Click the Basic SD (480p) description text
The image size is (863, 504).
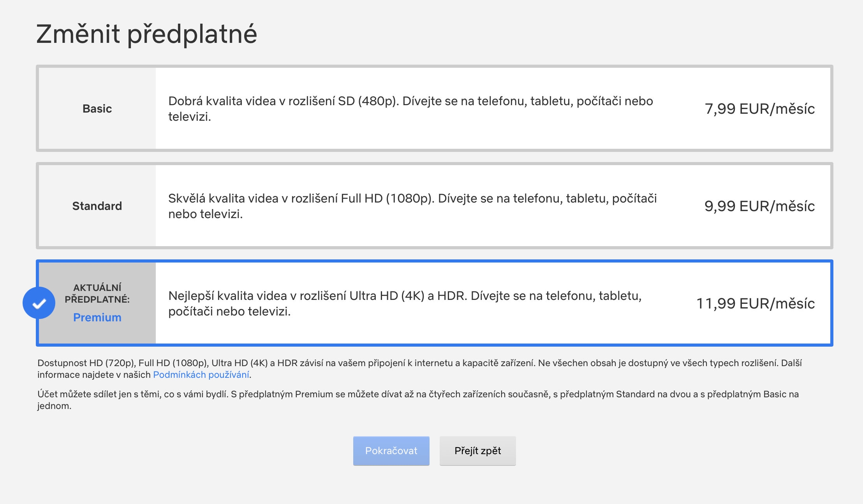(410, 109)
